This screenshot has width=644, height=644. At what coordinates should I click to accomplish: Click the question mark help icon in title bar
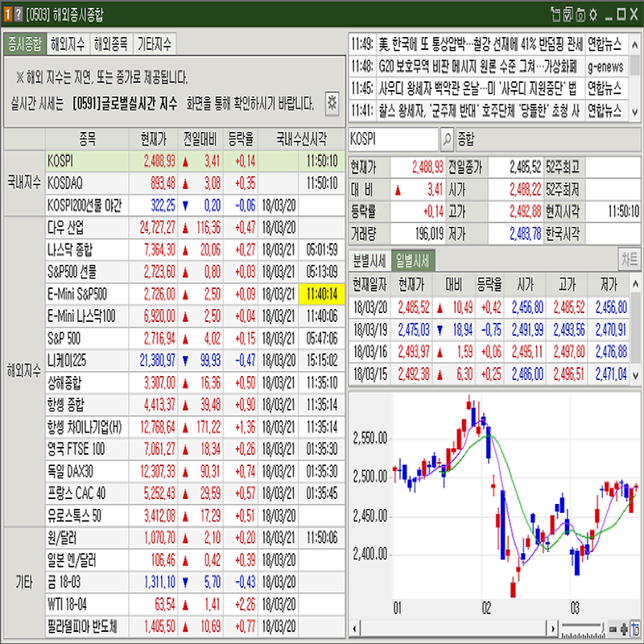[x=18, y=14]
